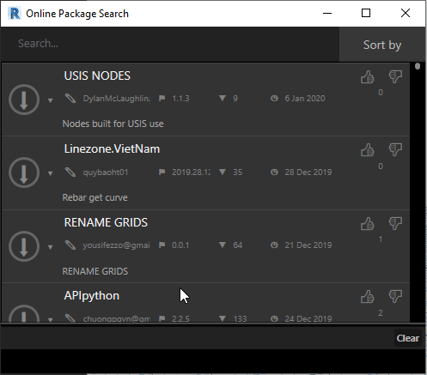Expand version dropdown arrow for RENAME GRIDS
The height and width of the screenshot is (375, 427).
[x=50, y=247]
